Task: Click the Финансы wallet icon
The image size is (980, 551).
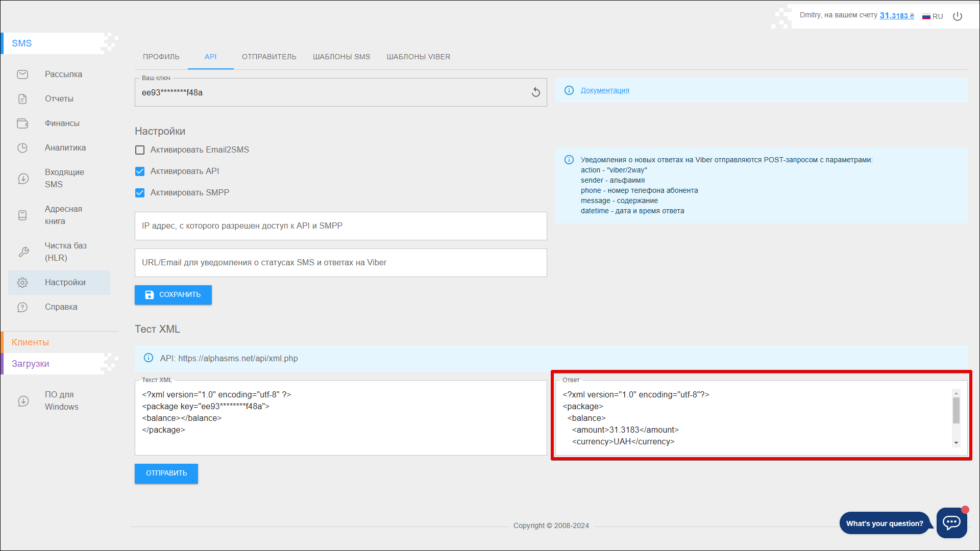Action: pyautogui.click(x=22, y=123)
